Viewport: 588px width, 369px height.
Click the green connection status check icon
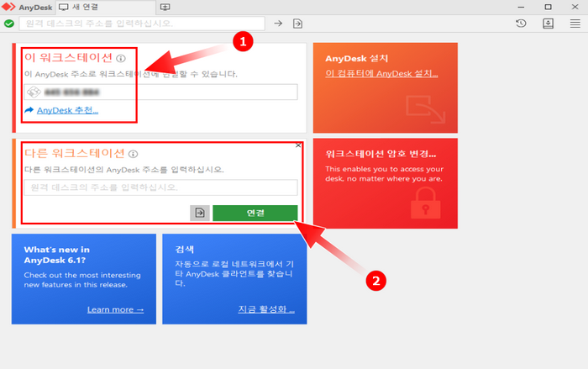click(x=9, y=24)
